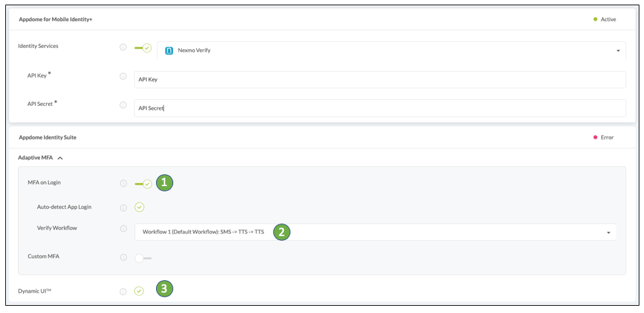Open the Nexmo Verify service dropdown
Image resolution: width=644 pixels, height=313 pixels.
(x=391, y=51)
